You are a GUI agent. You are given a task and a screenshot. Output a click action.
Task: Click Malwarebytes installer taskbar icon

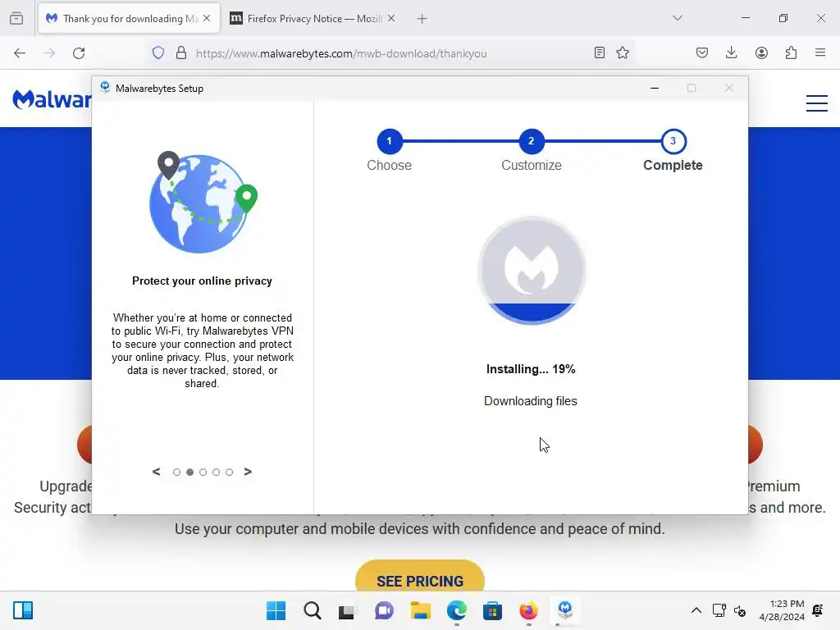565,610
